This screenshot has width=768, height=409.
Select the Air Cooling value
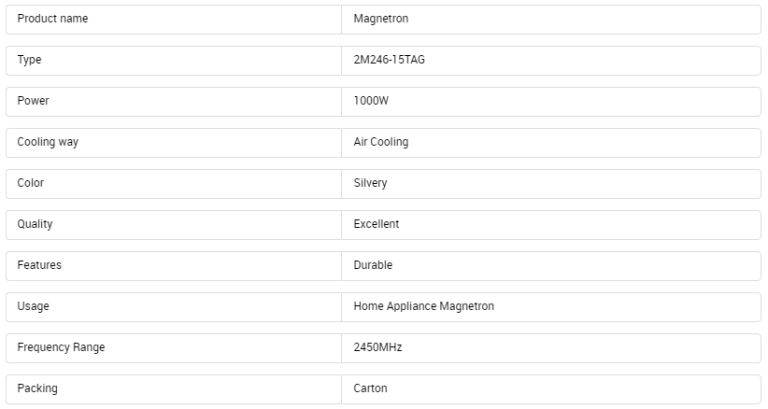(381, 142)
